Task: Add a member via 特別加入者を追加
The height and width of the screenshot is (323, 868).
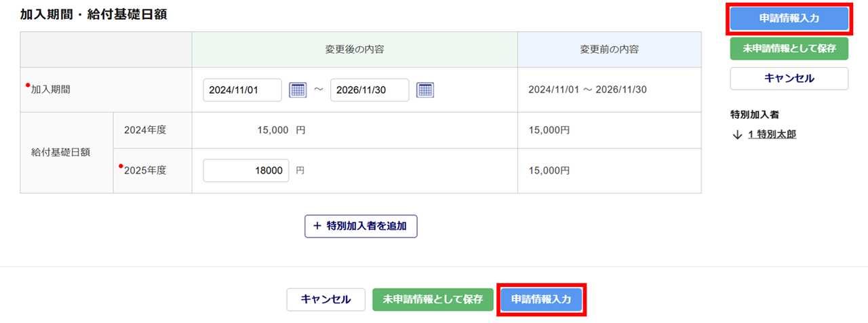Action: click(x=361, y=226)
